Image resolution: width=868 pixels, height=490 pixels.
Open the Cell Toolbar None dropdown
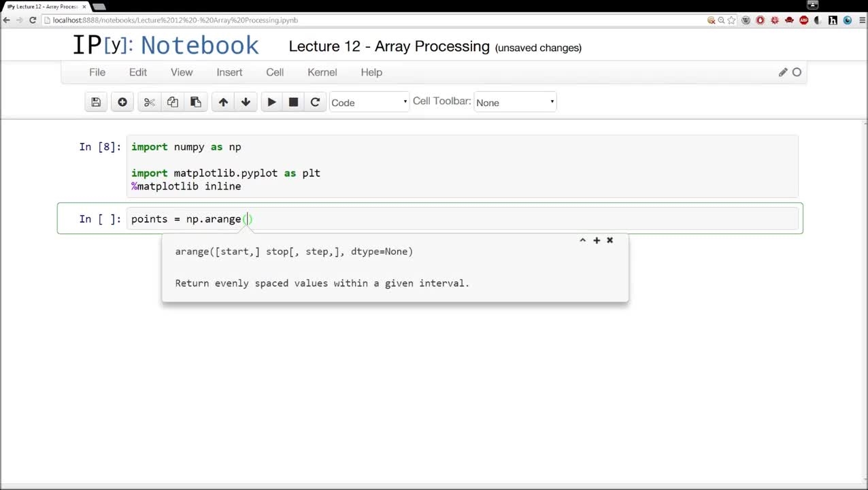(515, 102)
